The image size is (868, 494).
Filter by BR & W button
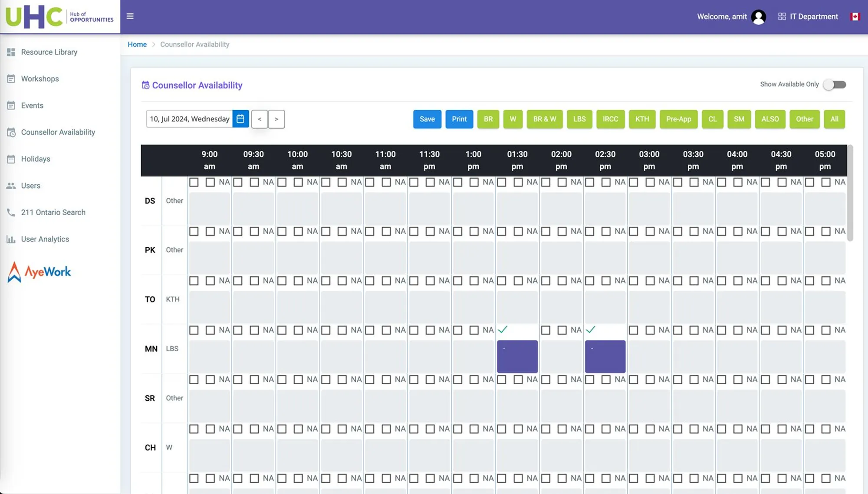[x=545, y=119]
